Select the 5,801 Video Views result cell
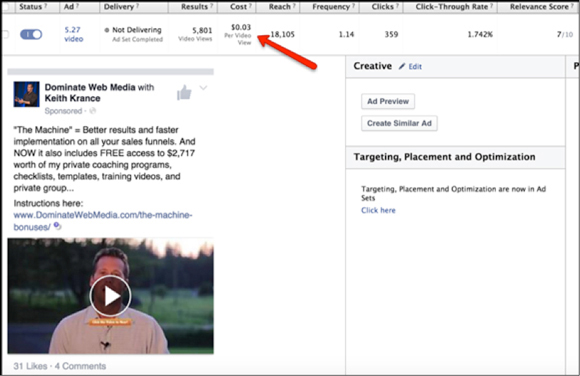Screen dimensions: 580x376 pyautogui.click(x=195, y=34)
